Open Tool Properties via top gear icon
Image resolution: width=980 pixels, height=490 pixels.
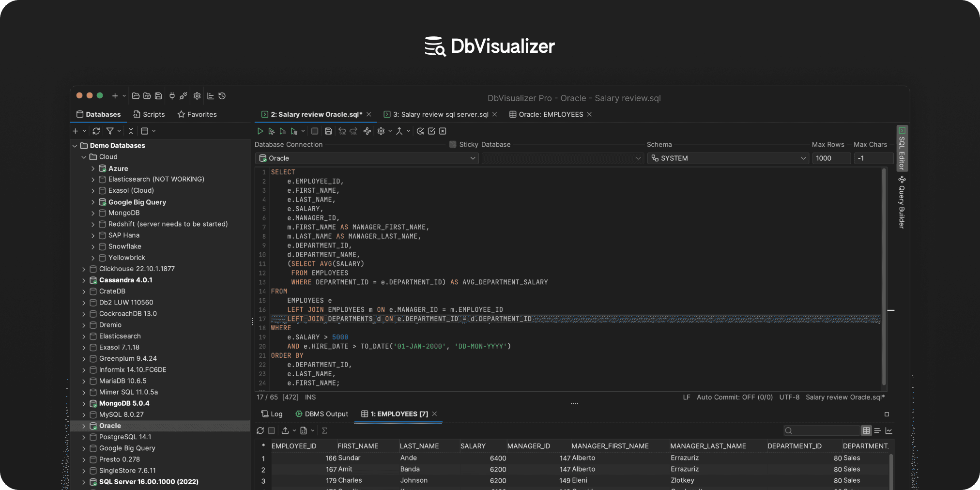click(197, 96)
